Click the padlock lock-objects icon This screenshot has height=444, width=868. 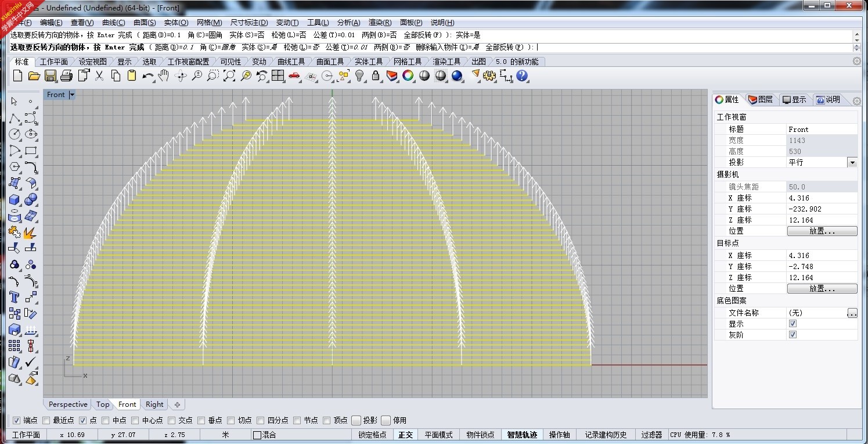tap(376, 76)
